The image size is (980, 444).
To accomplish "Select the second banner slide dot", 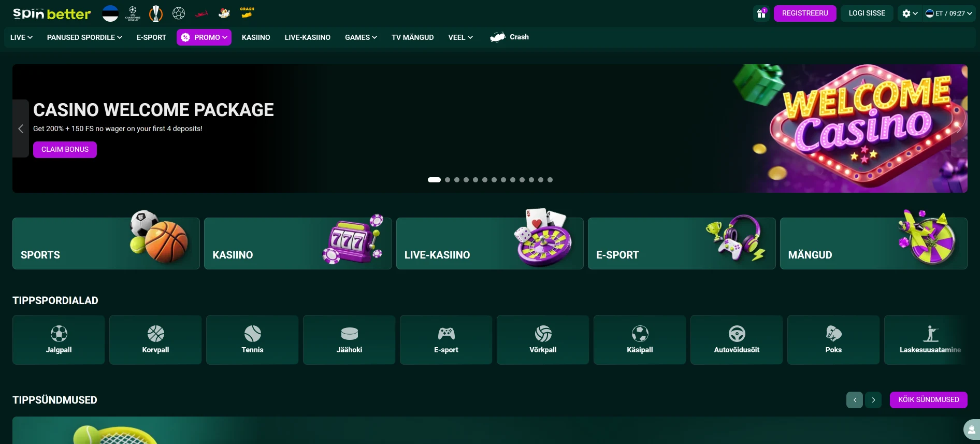I will (448, 180).
